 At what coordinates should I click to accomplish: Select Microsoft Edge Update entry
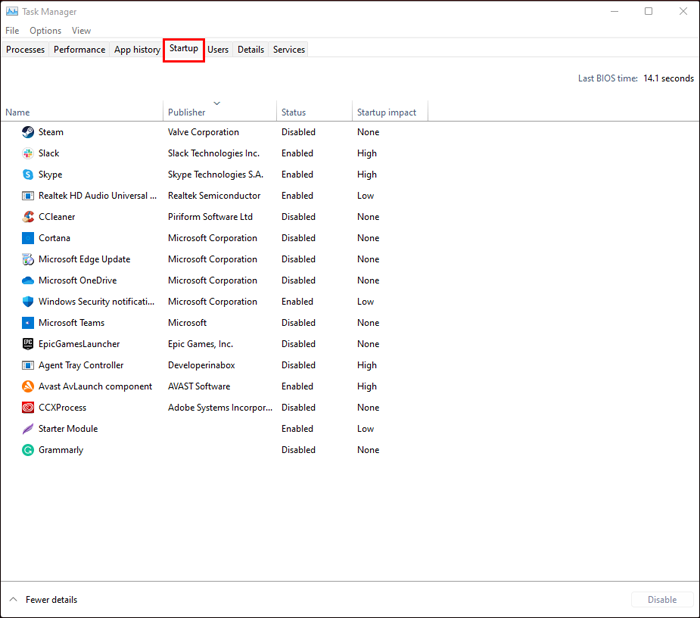(84, 259)
